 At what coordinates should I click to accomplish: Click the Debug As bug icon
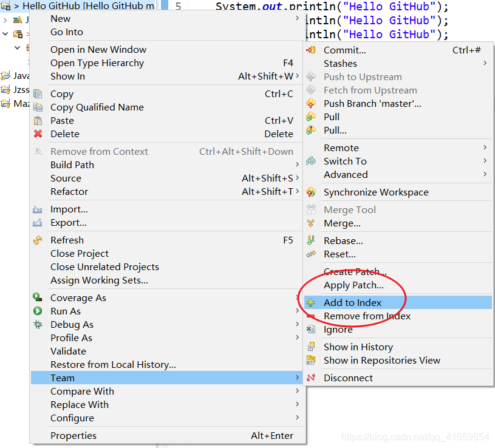pyautogui.click(x=38, y=324)
